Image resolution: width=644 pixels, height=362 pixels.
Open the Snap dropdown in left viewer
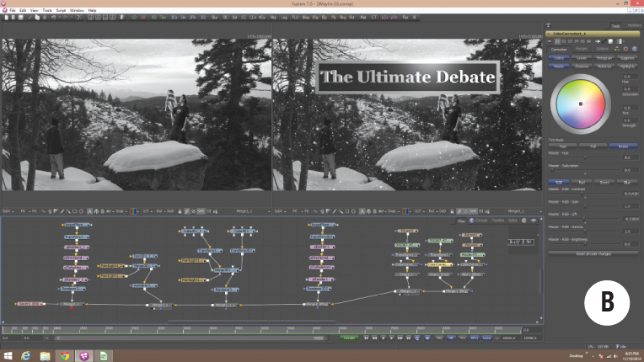click(121, 211)
